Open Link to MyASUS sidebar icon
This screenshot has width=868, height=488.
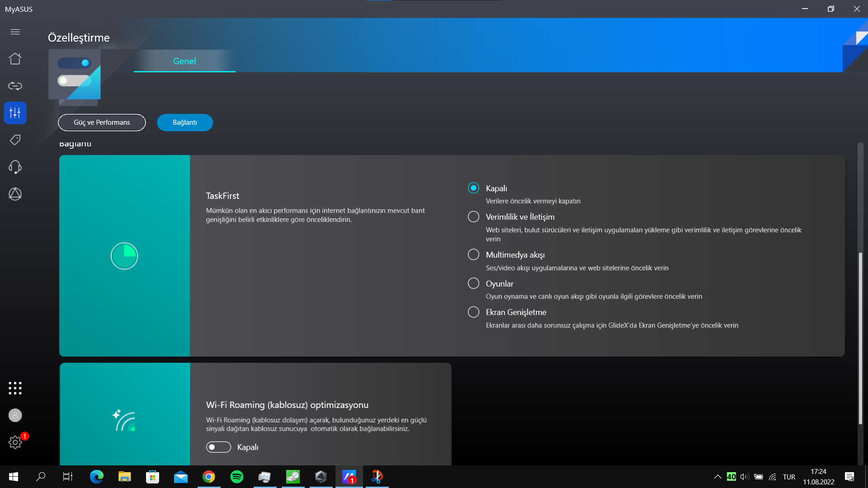pos(15,86)
